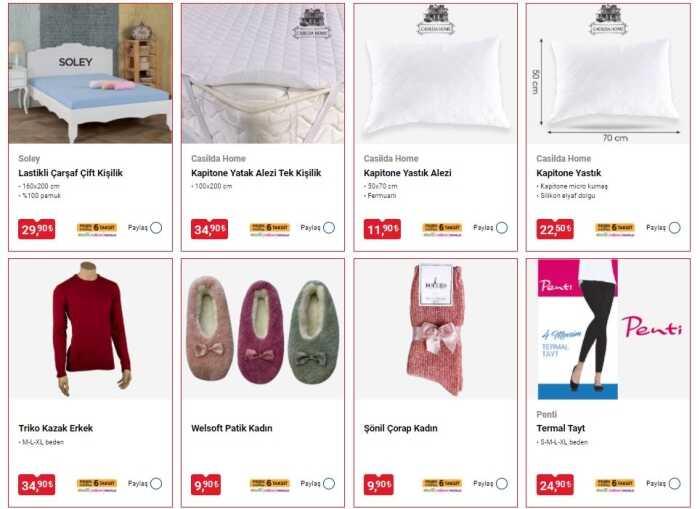Click the 6 taksit badge under Şönil Çorap Kadın
Image resolution: width=700 pixels, height=509 pixels.
coord(442,485)
